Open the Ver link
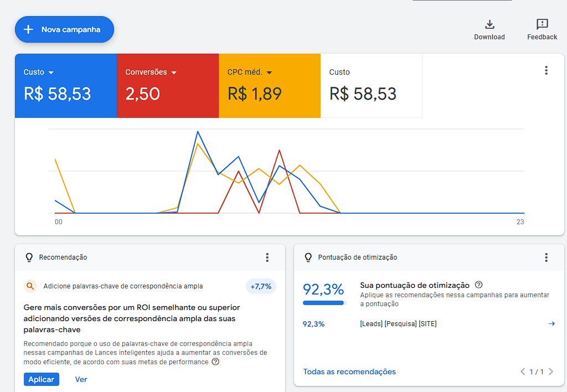 point(81,379)
